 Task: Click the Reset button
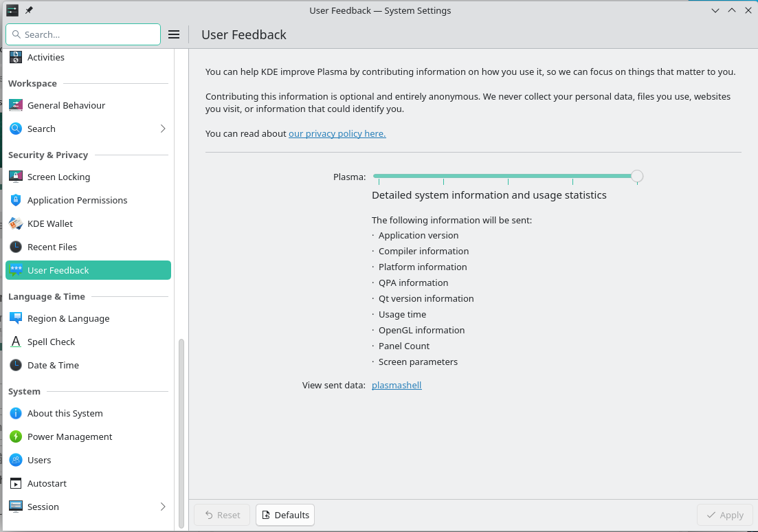pos(222,515)
